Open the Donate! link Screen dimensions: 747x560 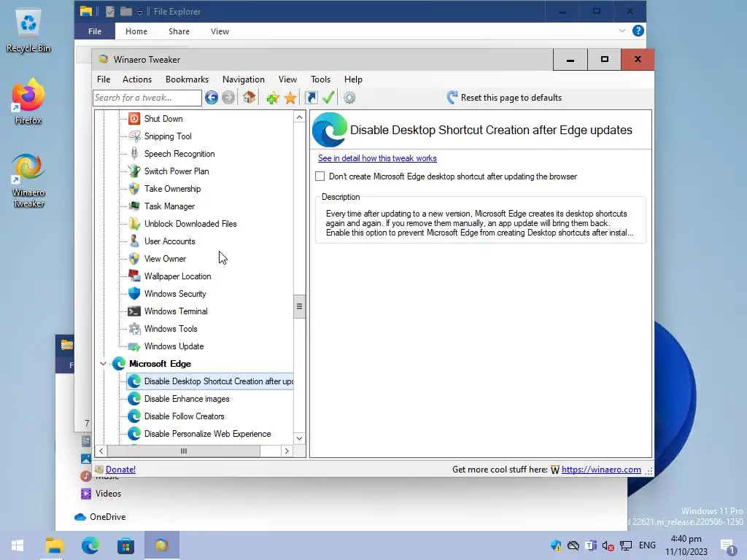[120, 470]
